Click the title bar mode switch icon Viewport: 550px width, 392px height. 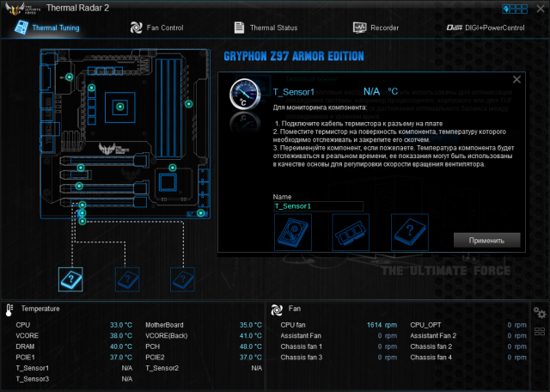[515, 9]
